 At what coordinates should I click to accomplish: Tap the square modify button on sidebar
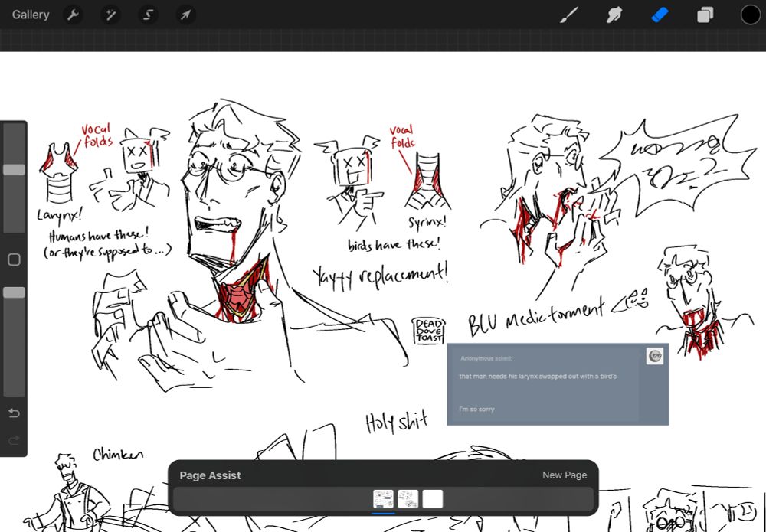point(14,259)
